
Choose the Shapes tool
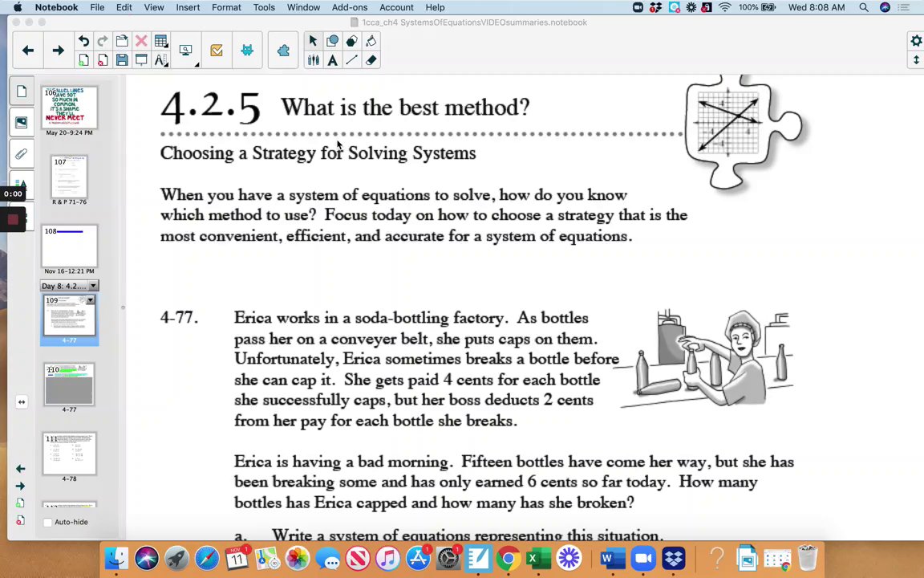coord(332,40)
